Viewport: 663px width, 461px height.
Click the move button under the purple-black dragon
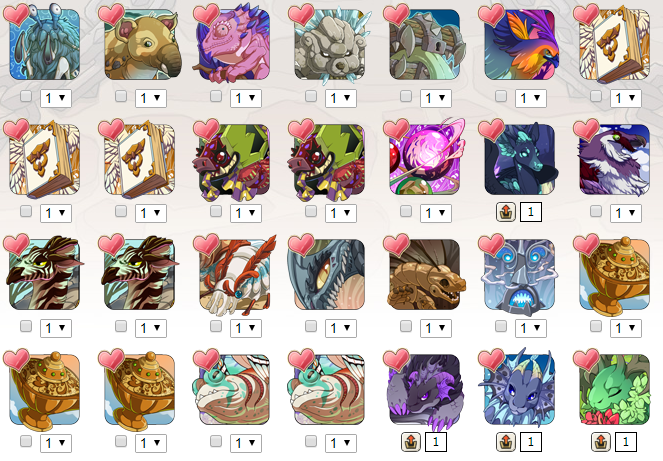tap(411, 442)
